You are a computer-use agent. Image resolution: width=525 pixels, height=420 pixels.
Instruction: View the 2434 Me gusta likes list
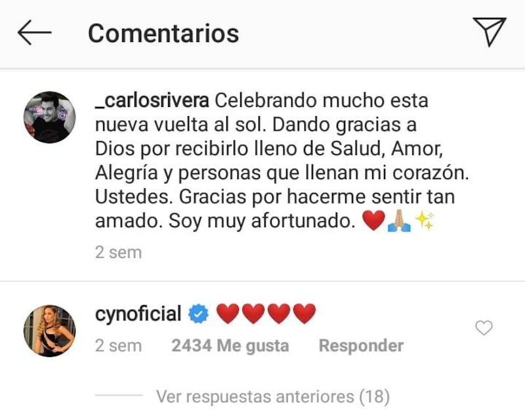coord(230,346)
